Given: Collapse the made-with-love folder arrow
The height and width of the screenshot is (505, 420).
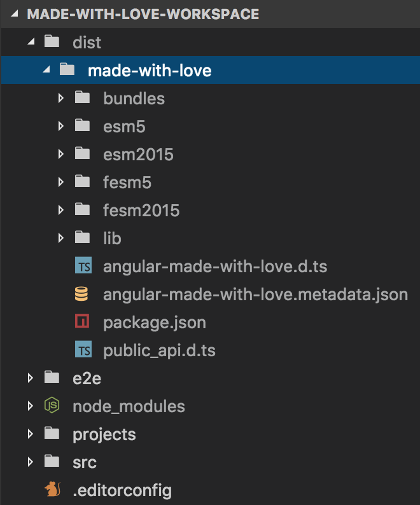Looking at the screenshot, I should tap(45, 71).
